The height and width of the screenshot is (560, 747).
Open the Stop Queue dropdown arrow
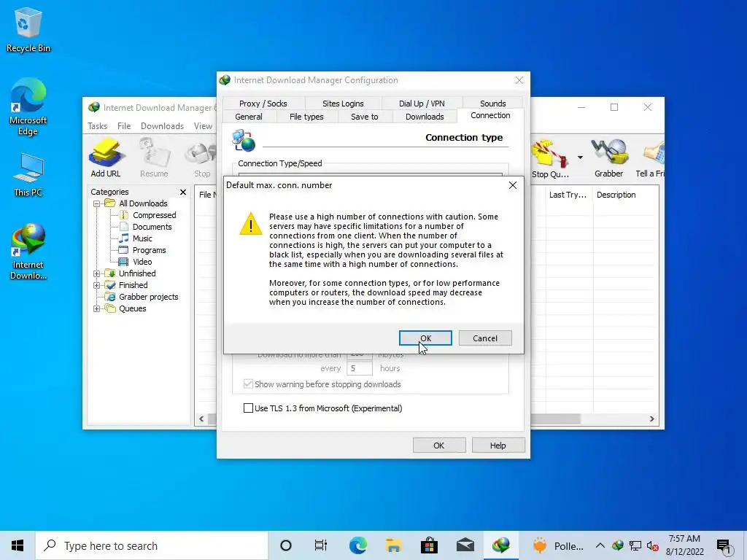pyautogui.click(x=580, y=157)
